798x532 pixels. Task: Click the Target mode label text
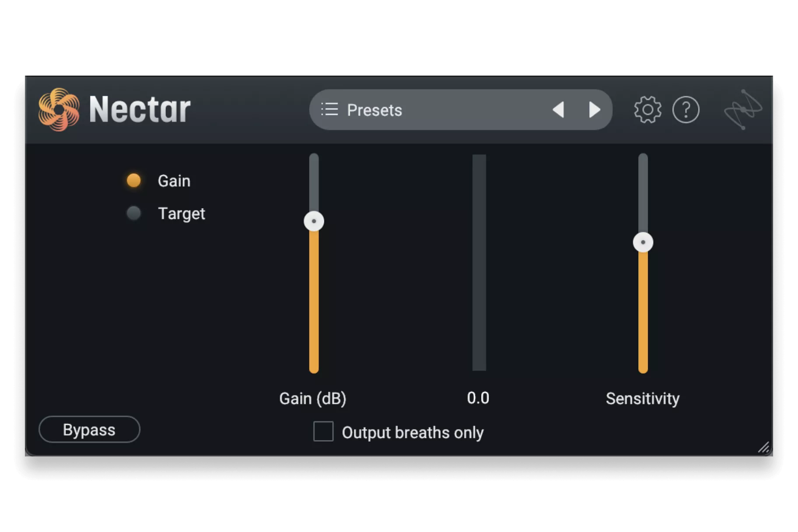point(181,214)
